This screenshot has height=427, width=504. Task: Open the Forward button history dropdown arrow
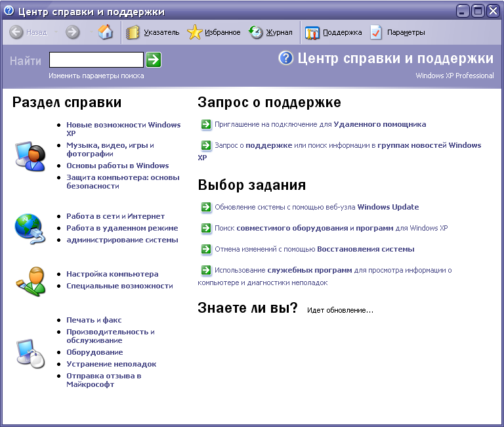(x=92, y=32)
